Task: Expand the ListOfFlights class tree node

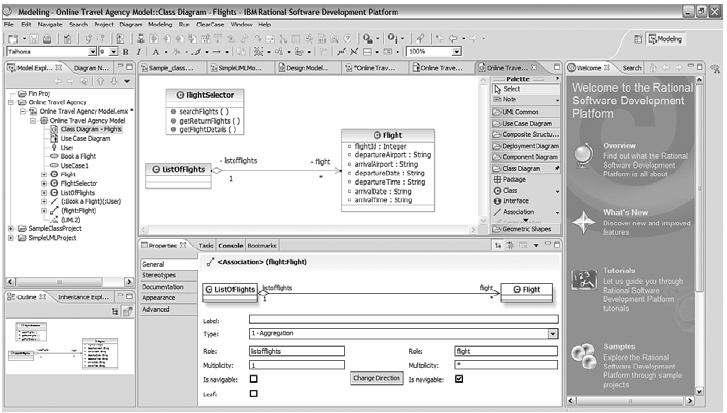Action: [x=45, y=193]
